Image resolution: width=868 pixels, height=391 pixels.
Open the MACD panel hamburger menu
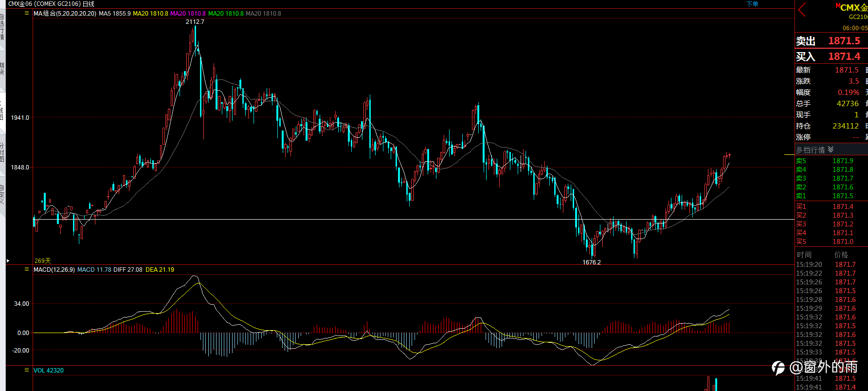pyautogui.click(x=27, y=269)
